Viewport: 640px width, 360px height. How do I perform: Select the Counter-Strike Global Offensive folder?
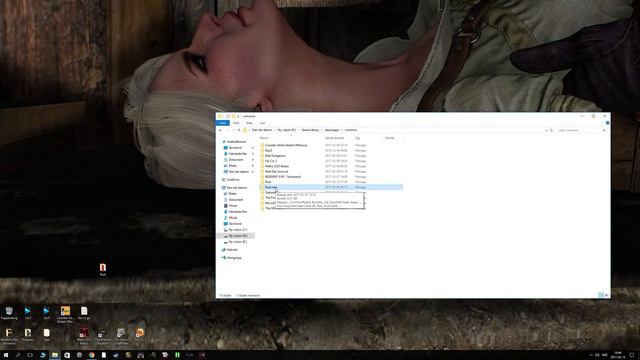coord(286,145)
